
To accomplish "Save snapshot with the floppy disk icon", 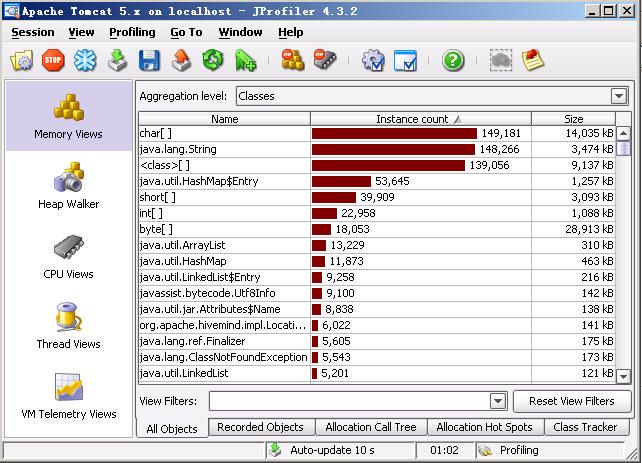I will click(x=149, y=61).
